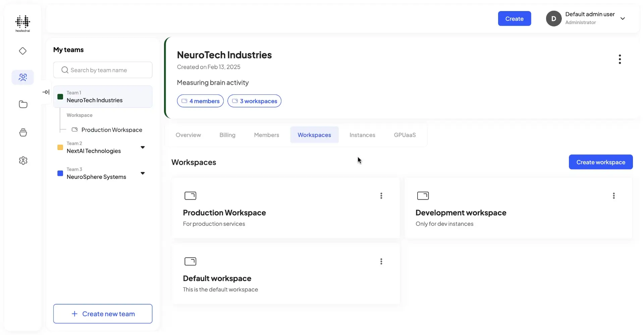
Task: Open Development workspace card options menu
Action: click(614, 196)
